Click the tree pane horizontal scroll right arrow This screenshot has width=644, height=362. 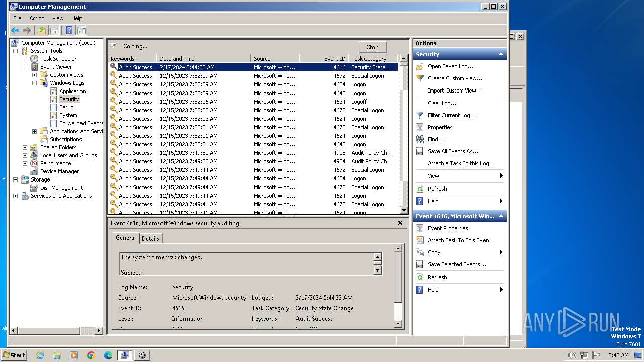(x=99, y=330)
